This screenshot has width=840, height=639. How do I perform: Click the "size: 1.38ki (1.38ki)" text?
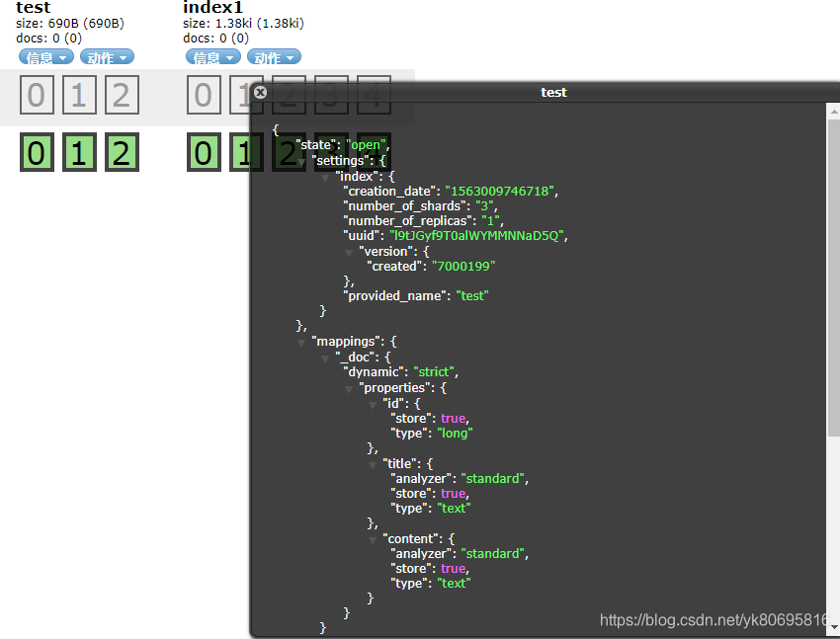pos(243,24)
